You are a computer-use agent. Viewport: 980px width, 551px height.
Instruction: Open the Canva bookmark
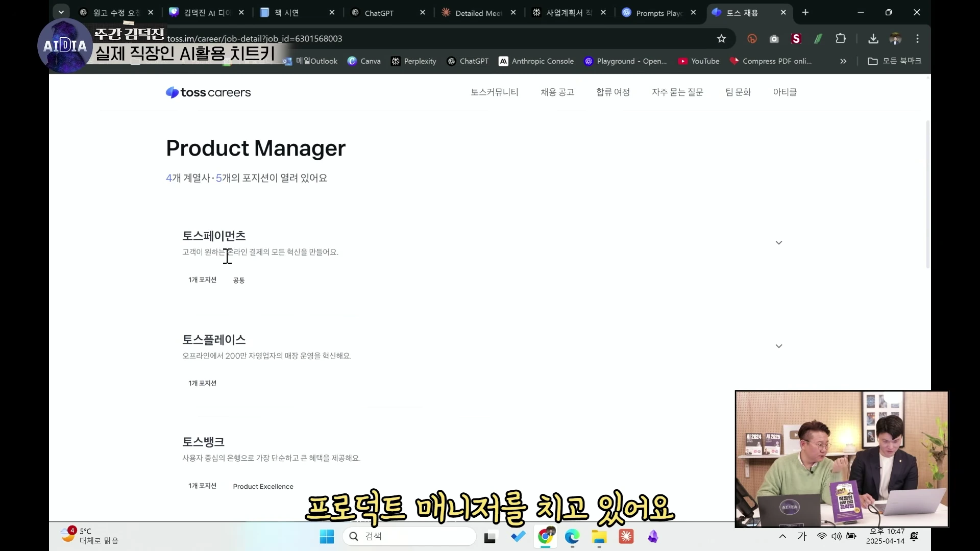pyautogui.click(x=364, y=61)
